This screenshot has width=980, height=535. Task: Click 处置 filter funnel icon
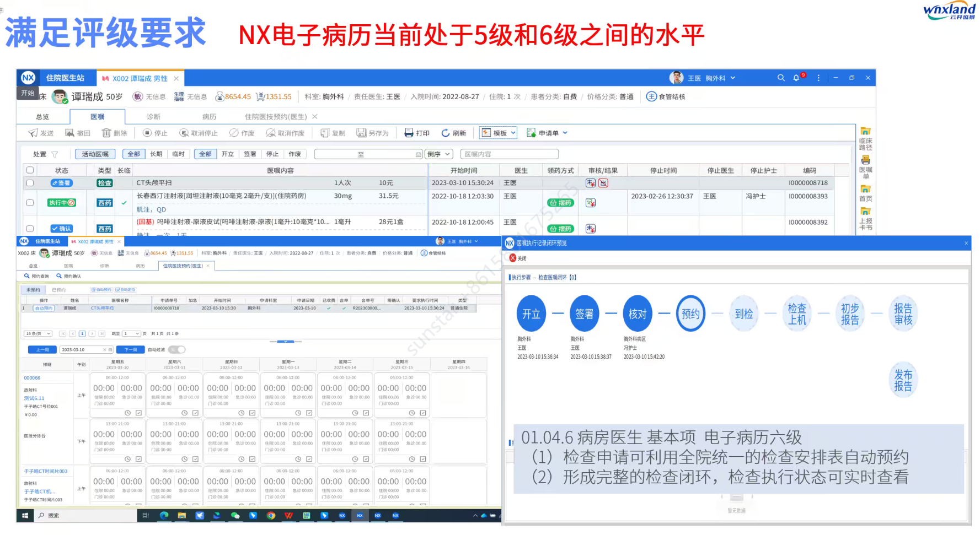pyautogui.click(x=55, y=154)
